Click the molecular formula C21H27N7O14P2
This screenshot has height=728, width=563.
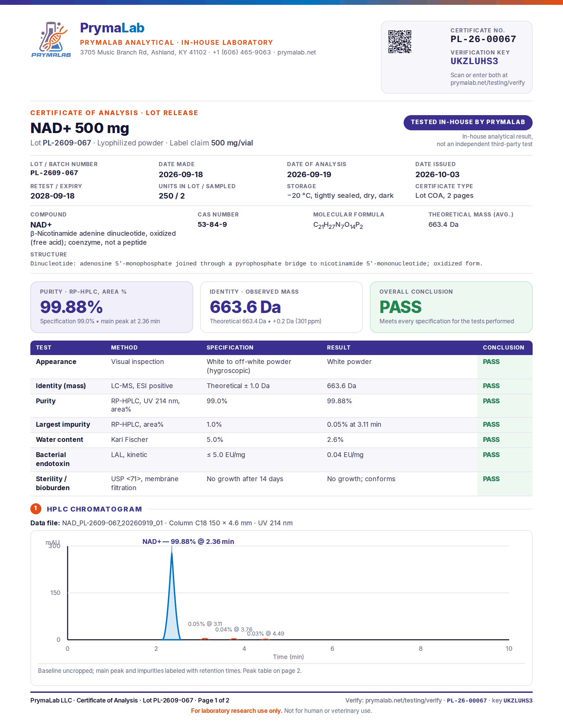coord(338,225)
